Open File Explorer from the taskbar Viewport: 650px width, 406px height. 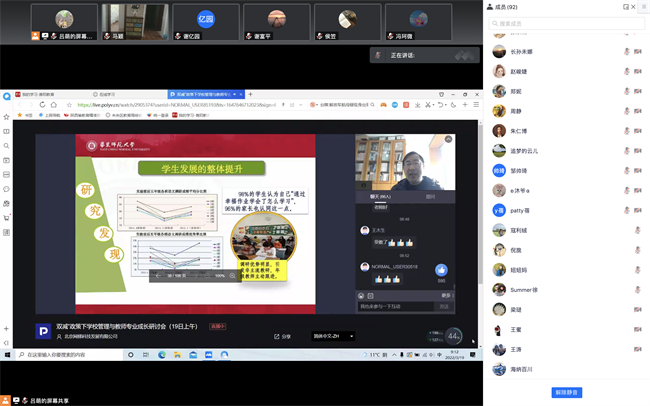177,355
